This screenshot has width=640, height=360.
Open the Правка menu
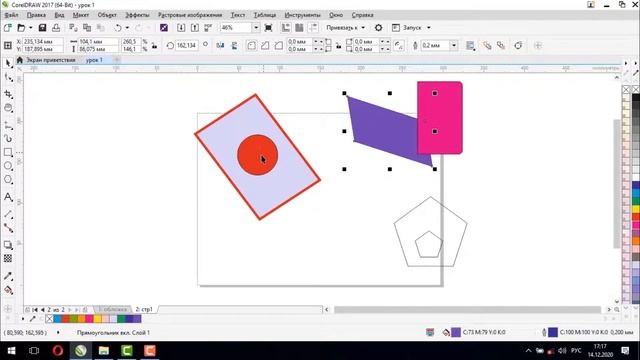(36, 15)
